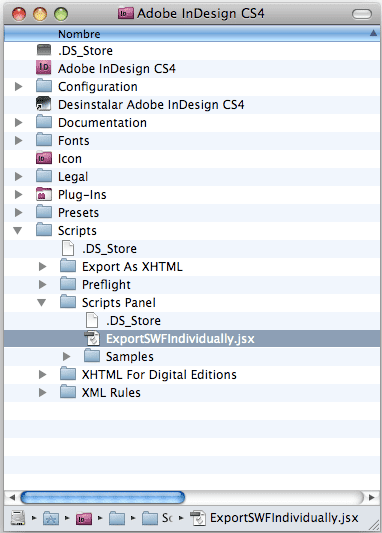382x533 pixels.
Task: Click the Applications folder in path bar
Action: (x=51, y=518)
